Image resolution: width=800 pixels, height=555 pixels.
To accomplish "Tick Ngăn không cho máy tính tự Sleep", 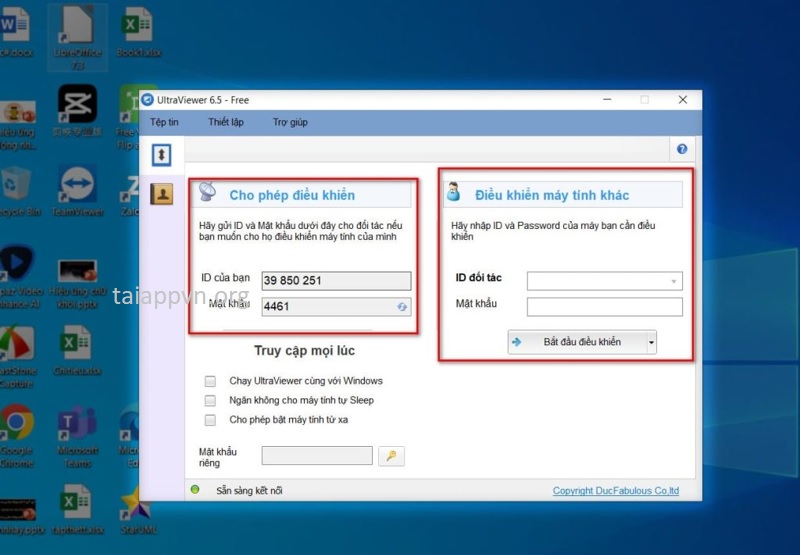I will pyautogui.click(x=210, y=400).
